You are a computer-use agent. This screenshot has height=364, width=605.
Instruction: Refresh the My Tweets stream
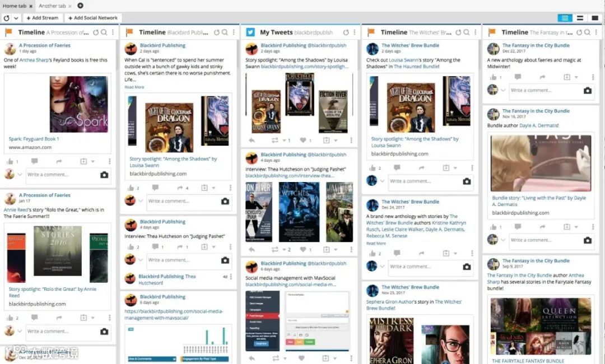346,32
